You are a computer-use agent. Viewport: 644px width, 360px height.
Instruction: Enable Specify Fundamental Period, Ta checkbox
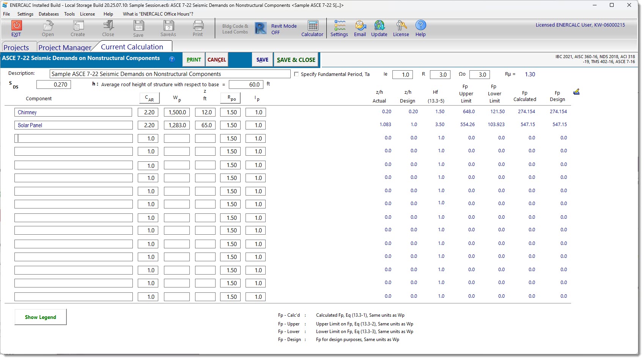pyautogui.click(x=296, y=74)
